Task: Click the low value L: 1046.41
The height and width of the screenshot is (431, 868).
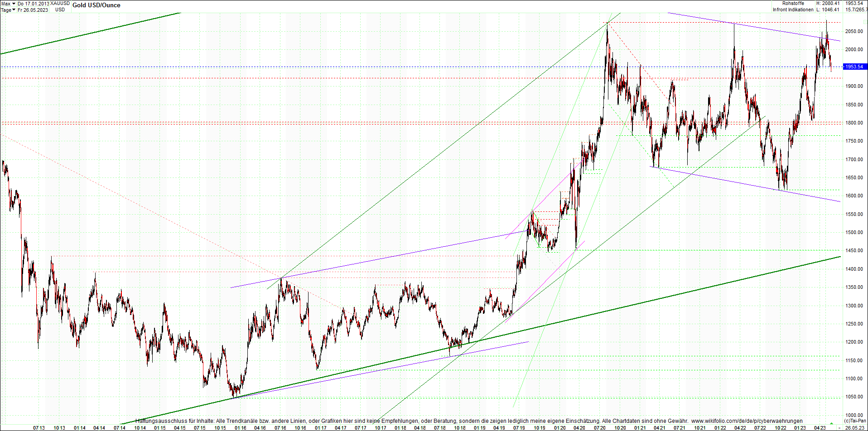Action: click(x=828, y=10)
